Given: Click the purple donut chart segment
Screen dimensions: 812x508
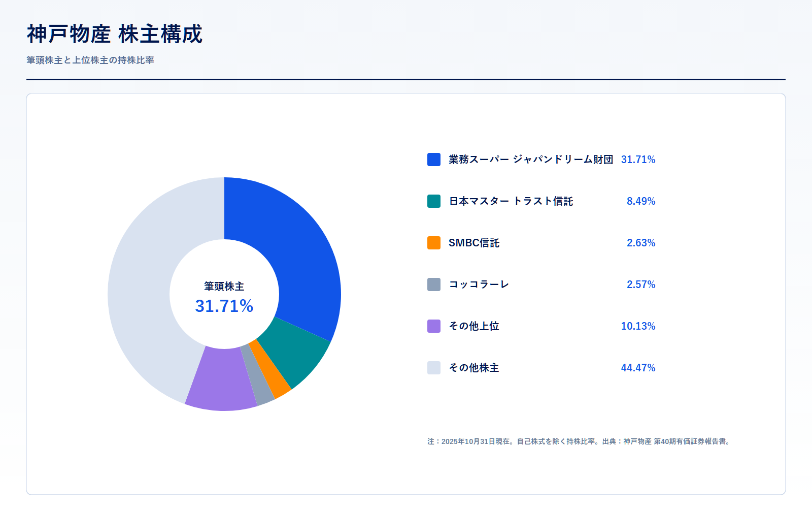Looking at the screenshot, I should (223, 381).
